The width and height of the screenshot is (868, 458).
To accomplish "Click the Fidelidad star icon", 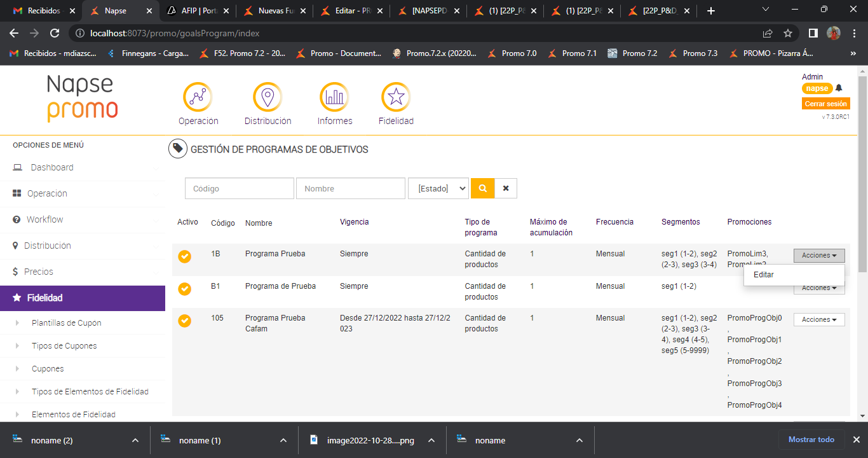I will point(396,97).
